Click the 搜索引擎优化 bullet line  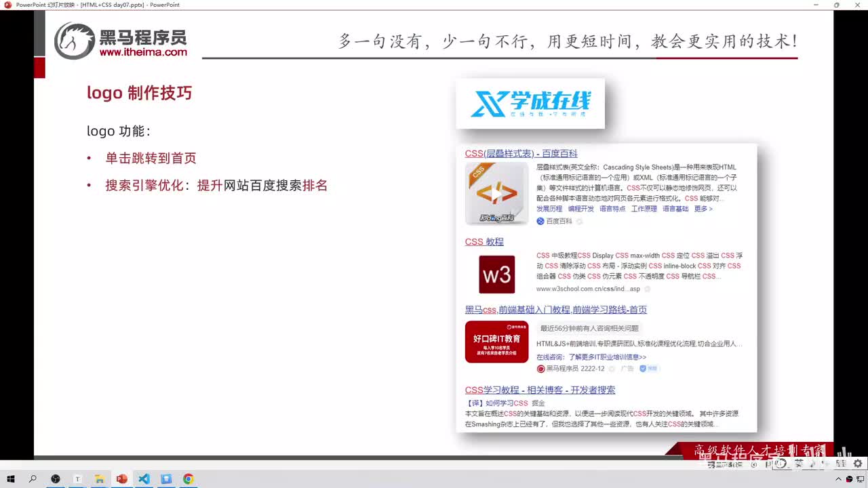tap(216, 185)
